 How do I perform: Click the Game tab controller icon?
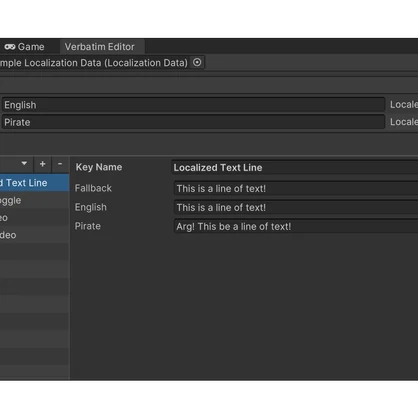click(x=10, y=47)
